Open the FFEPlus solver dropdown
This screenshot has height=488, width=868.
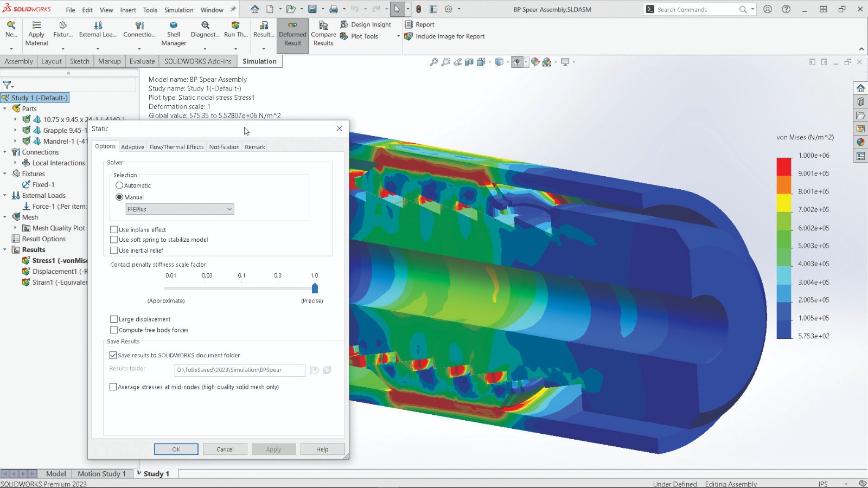(180, 209)
